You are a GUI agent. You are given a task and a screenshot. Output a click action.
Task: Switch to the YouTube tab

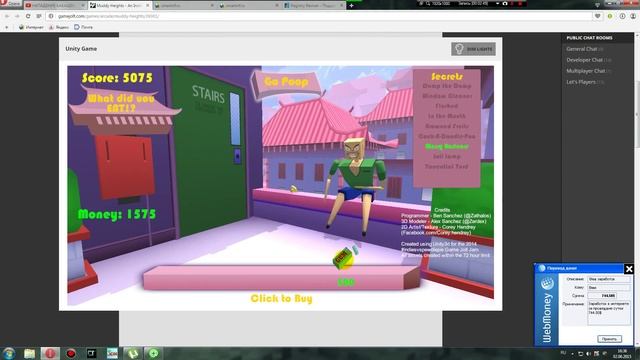coord(55,5)
